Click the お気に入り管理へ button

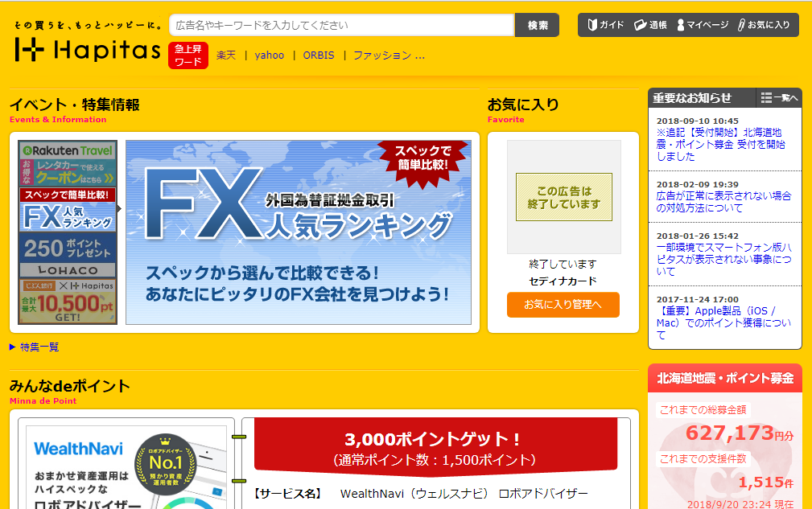tap(563, 305)
